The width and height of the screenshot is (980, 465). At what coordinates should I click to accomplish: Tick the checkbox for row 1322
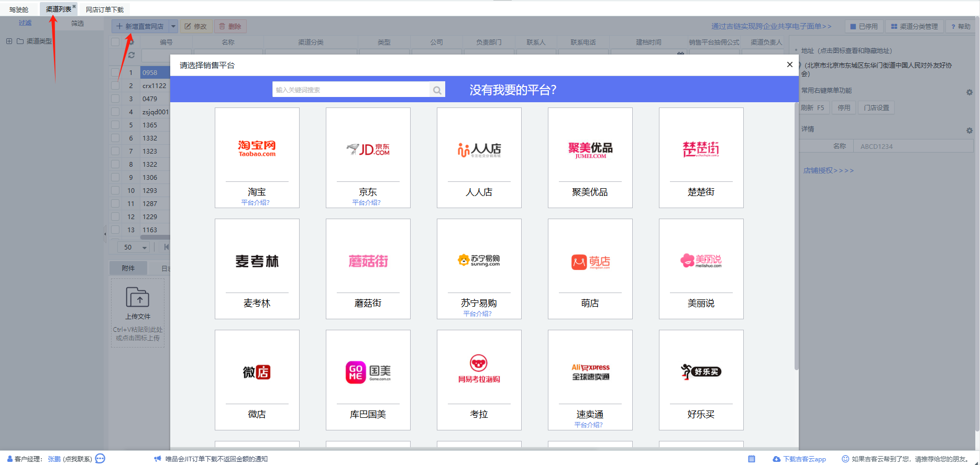click(115, 164)
